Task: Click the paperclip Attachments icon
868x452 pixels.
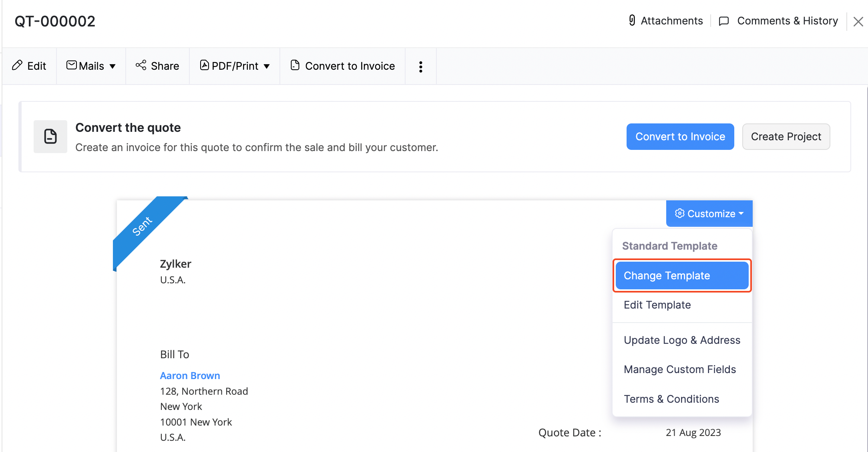Action: 632,20
